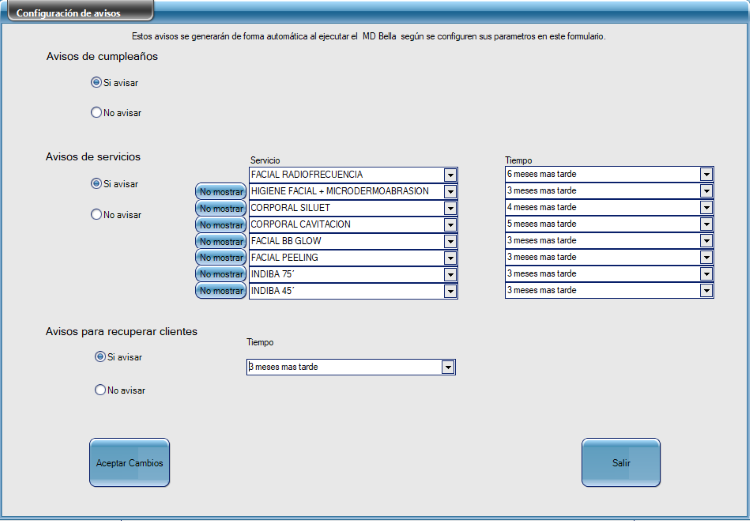
Task: Click the 'Estos avisos se generarán' description text
Action: click(x=369, y=36)
